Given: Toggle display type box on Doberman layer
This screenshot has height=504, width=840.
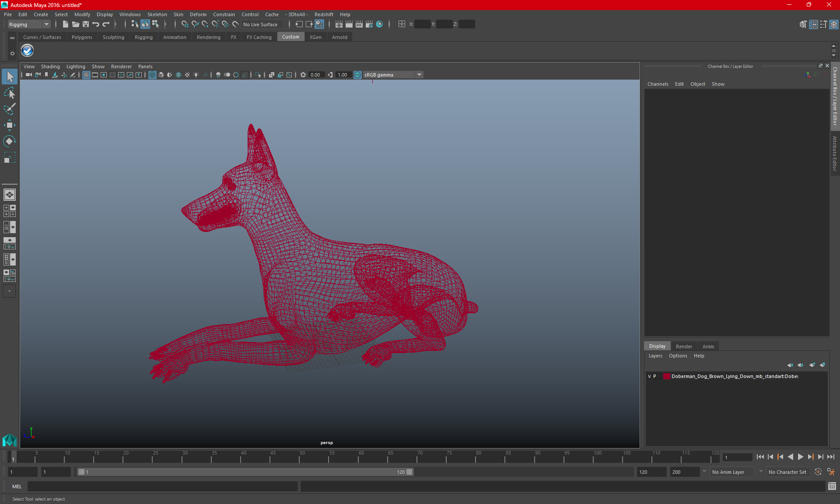Looking at the screenshot, I should [660, 376].
